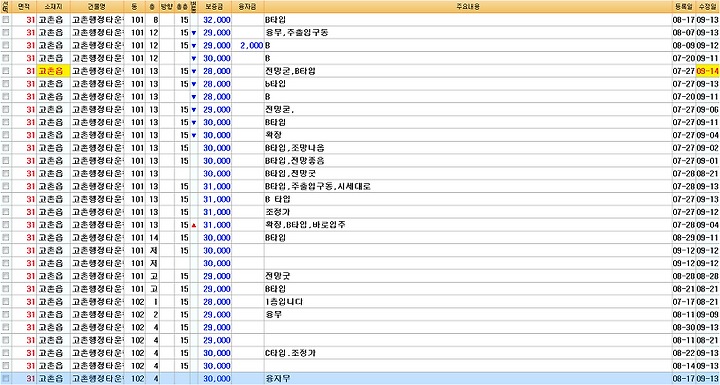Click the down arrow beside the 2,000 loan row
The image size is (720, 385).
193,46
